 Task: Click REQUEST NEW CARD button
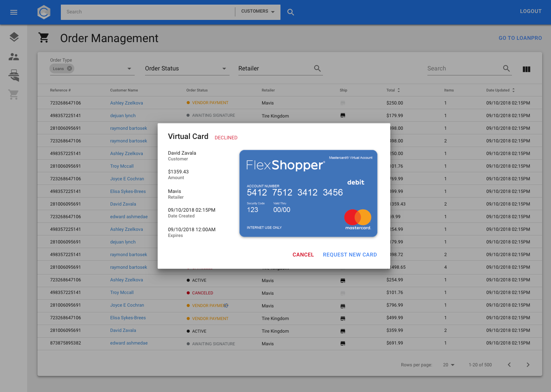coord(350,255)
